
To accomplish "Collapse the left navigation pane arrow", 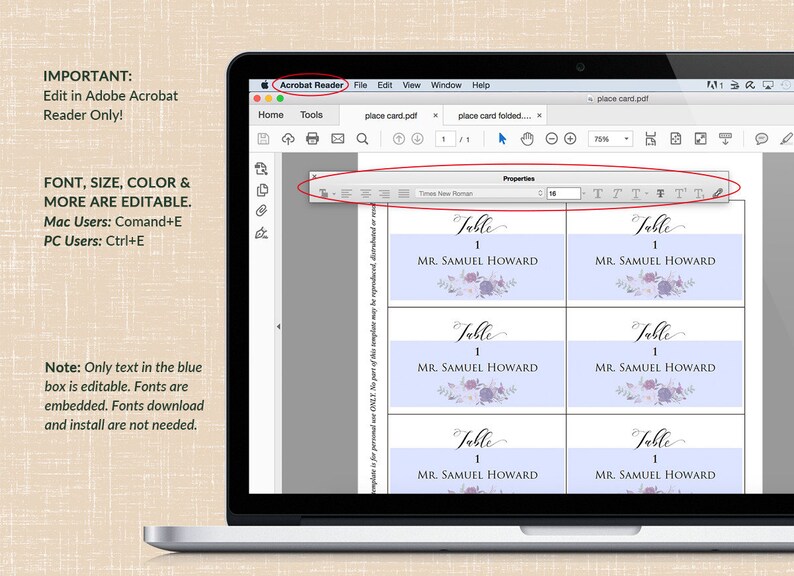I will click(x=279, y=327).
